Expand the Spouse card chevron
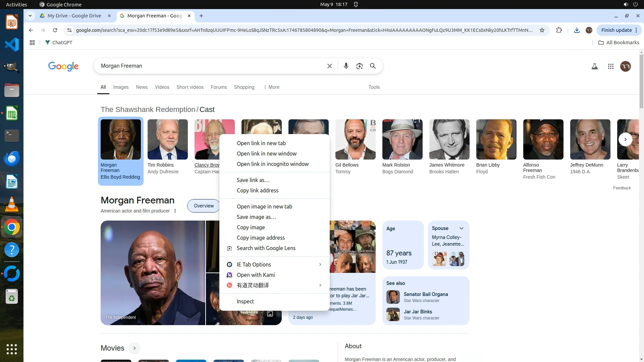Image resolution: width=644 pixels, height=362 pixels. point(462,228)
